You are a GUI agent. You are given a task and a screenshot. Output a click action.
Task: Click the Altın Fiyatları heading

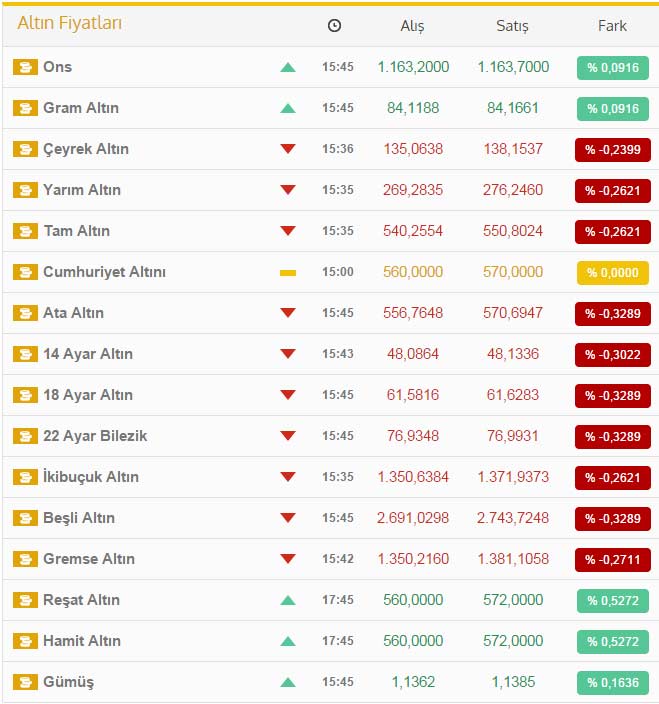click(70, 23)
